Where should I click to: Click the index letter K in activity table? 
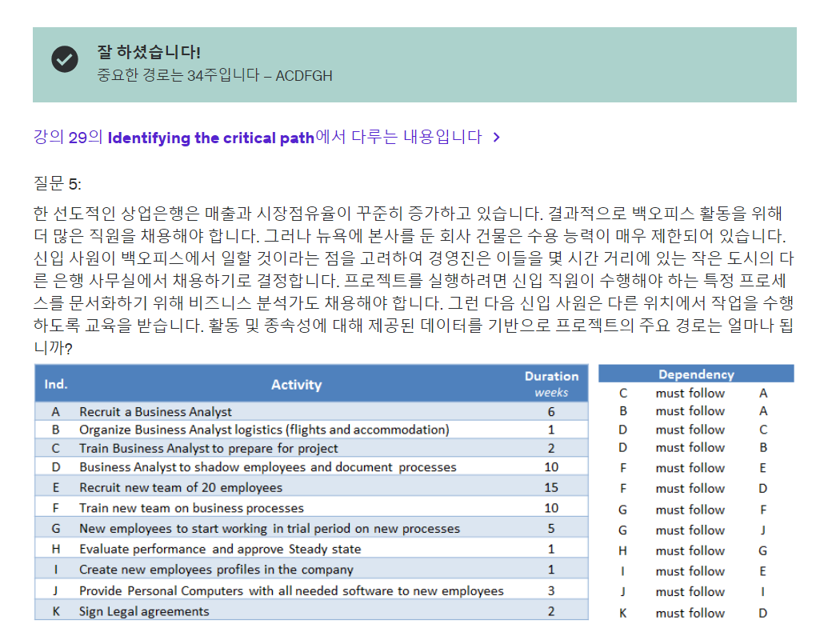[x=56, y=611]
